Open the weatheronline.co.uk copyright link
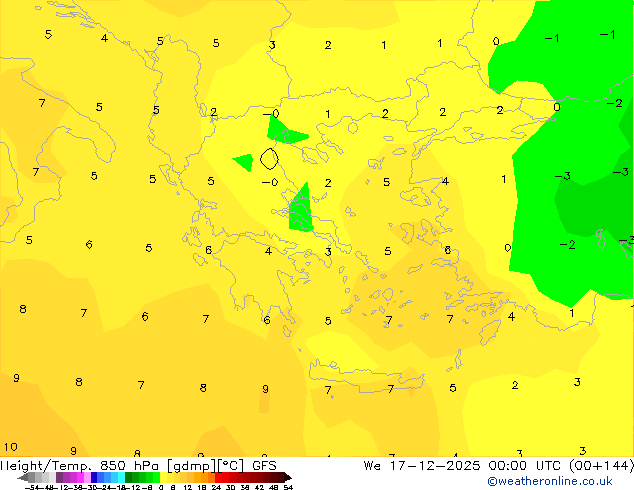This screenshot has height=490, width=634. (550, 481)
